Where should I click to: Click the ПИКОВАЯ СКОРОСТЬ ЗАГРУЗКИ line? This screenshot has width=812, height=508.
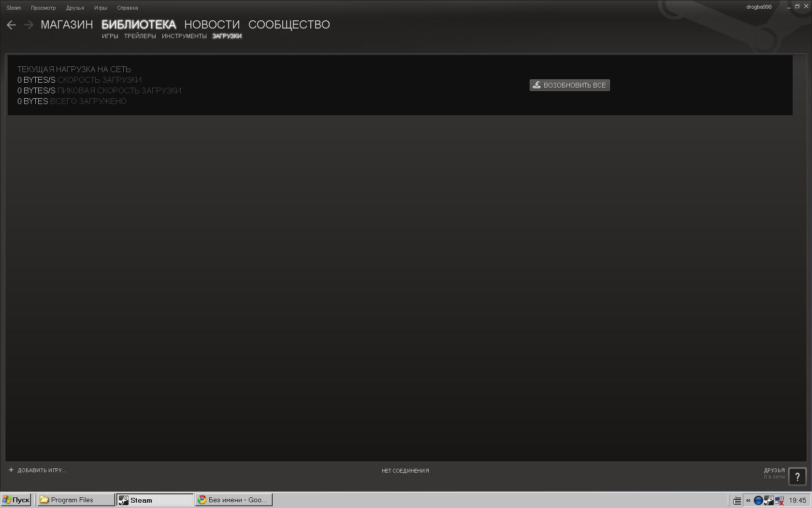tap(100, 90)
